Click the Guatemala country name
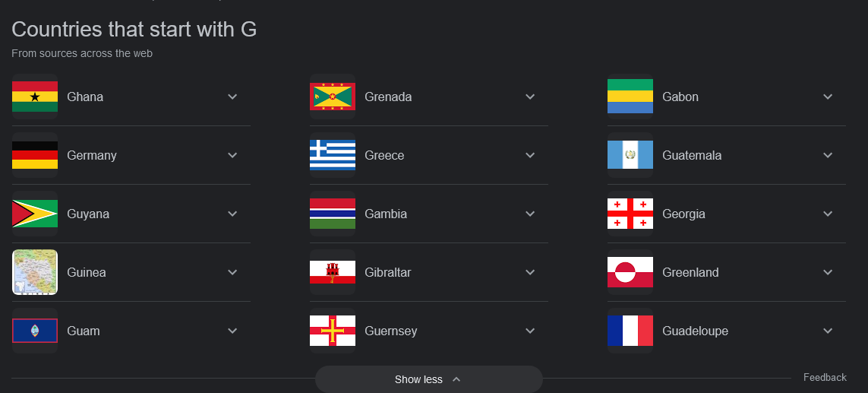The image size is (868, 393). pyautogui.click(x=691, y=155)
